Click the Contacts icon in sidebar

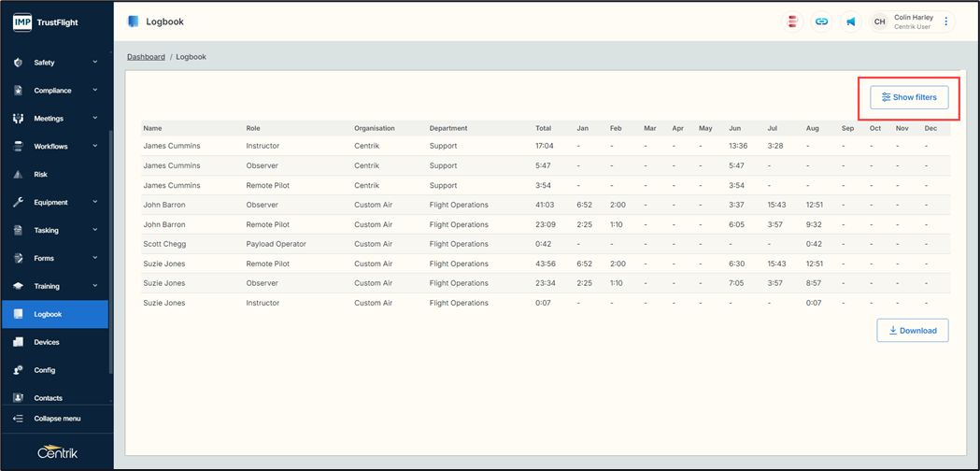pos(18,398)
